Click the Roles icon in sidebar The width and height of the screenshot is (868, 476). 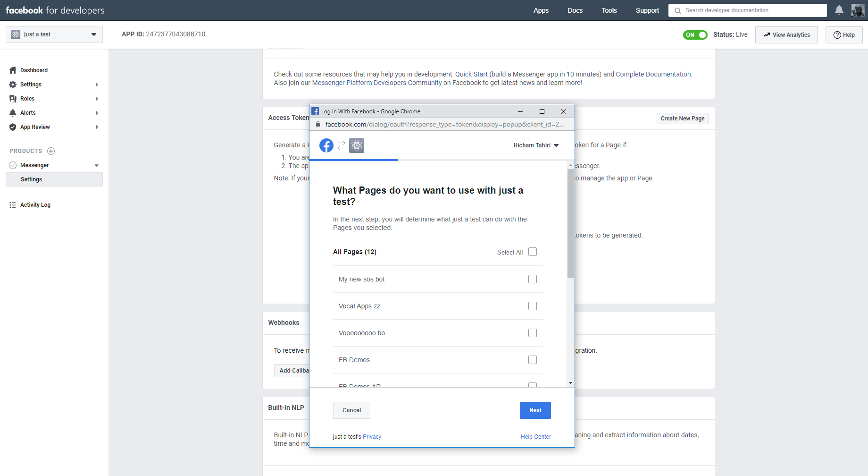(x=13, y=99)
